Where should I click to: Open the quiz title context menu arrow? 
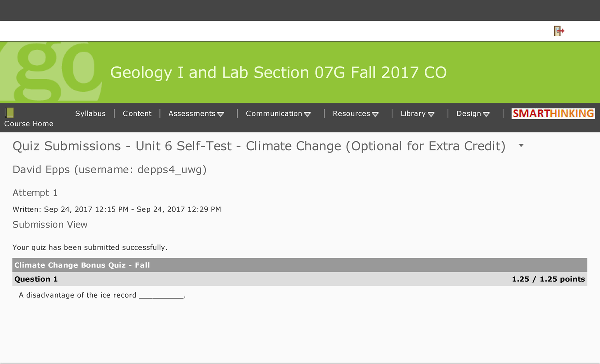[521, 145]
